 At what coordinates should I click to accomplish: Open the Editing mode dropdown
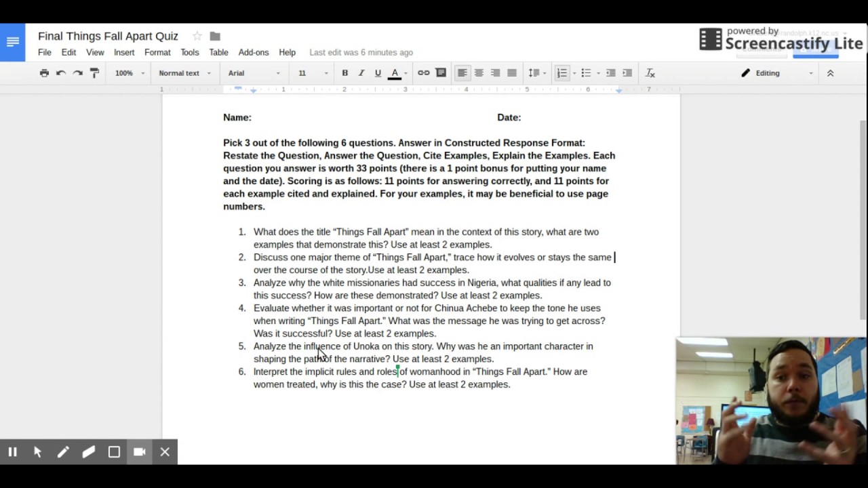point(777,73)
